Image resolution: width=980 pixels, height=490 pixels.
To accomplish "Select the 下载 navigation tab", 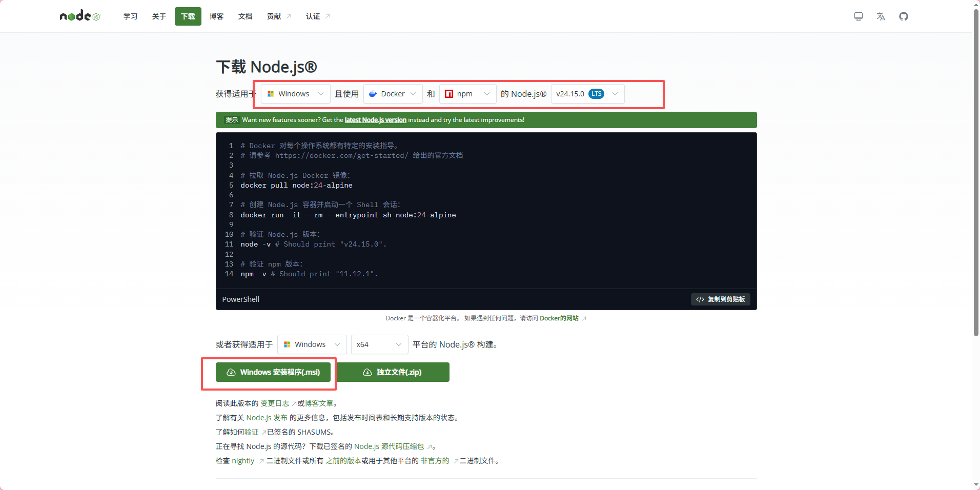I will 188,16.
